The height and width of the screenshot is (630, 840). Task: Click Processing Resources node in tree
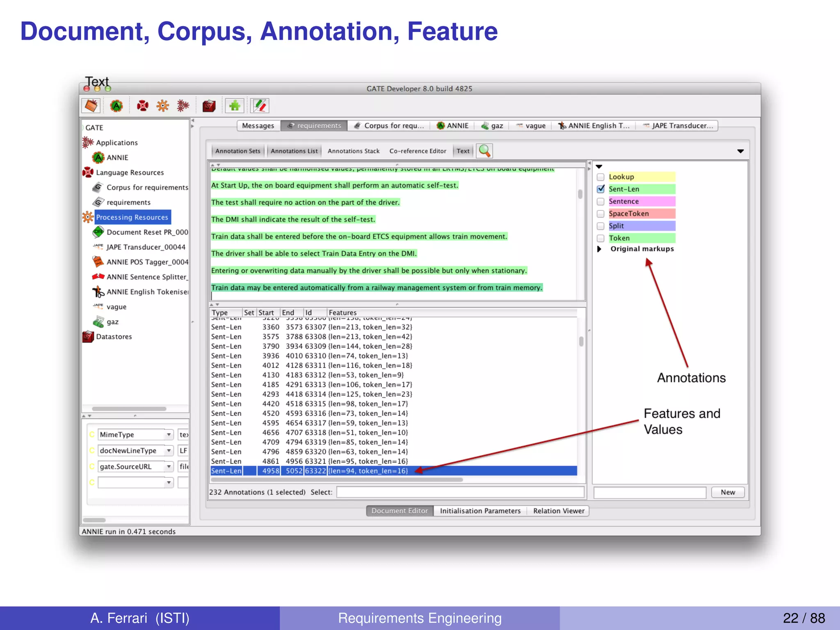132,217
